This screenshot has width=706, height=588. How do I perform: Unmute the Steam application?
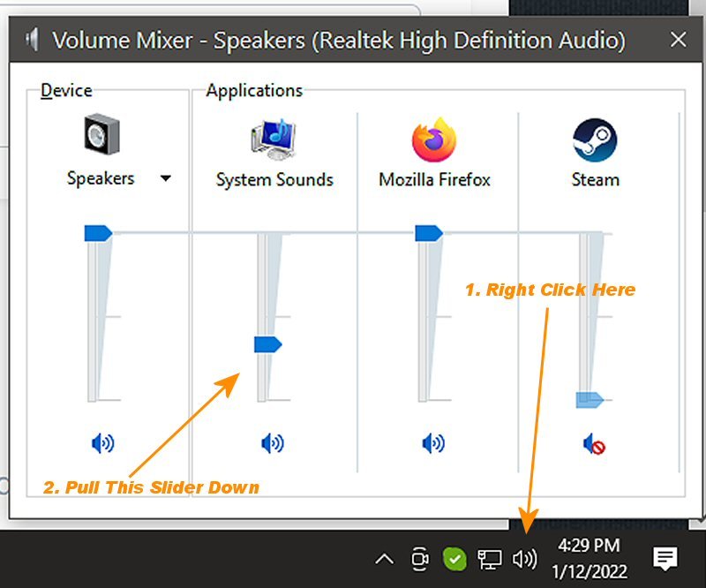(x=594, y=444)
